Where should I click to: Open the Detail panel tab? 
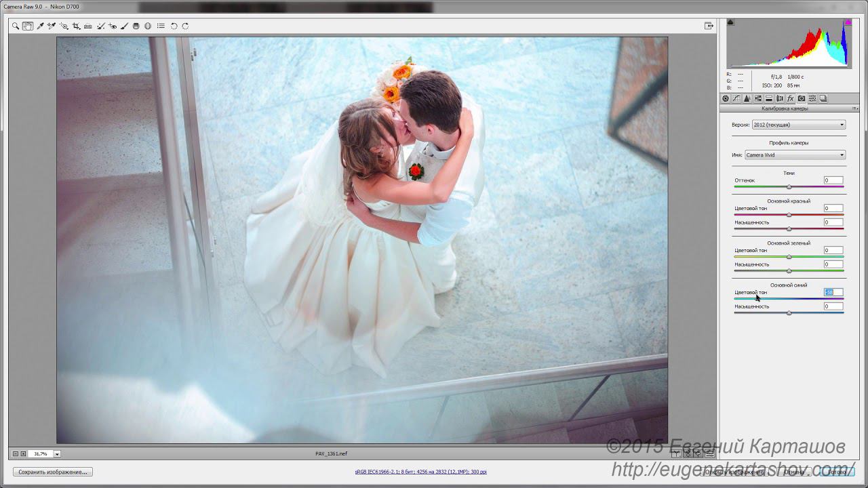(x=747, y=98)
